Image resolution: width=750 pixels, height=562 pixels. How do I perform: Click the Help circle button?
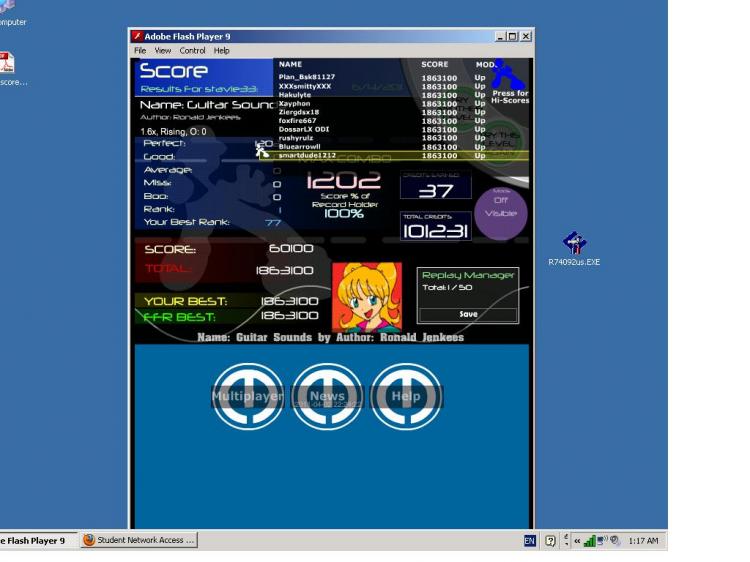point(406,396)
